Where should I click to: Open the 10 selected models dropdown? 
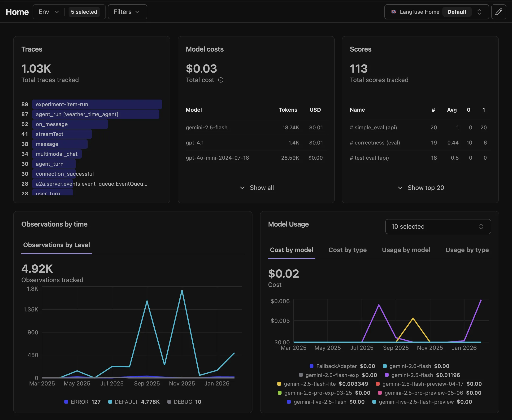(438, 227)
